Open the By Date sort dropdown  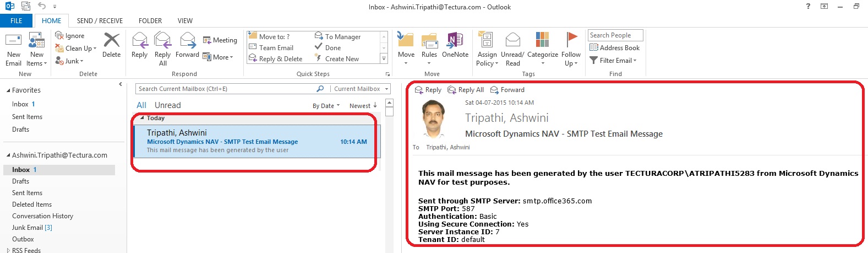click(326, 106)
